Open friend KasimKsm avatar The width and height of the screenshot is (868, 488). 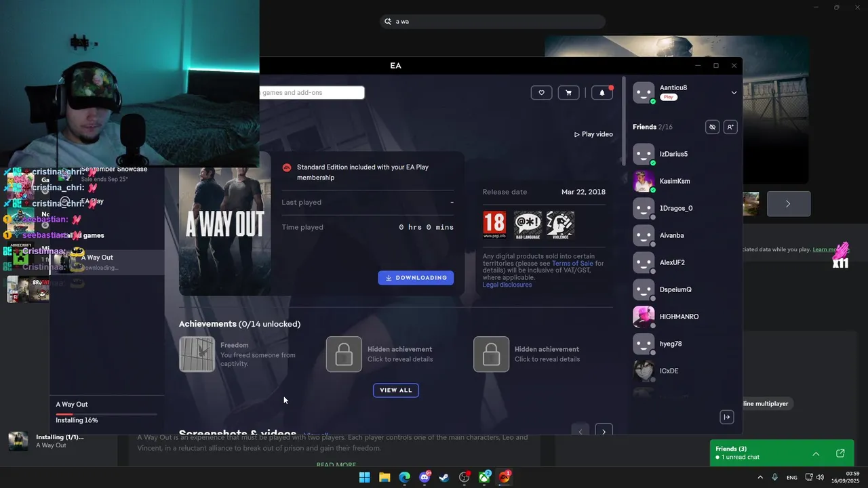(644, 181)
